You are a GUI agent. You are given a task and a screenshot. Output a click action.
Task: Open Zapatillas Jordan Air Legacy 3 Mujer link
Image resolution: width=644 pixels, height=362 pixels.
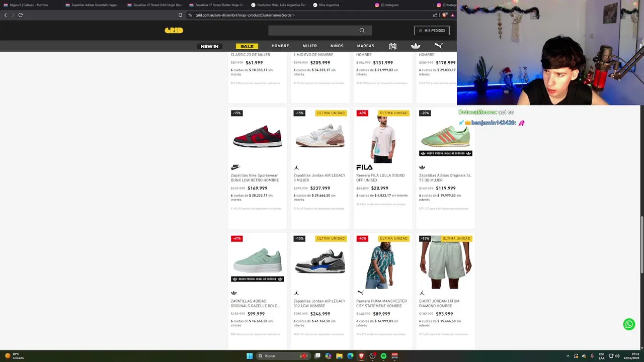pyautogui.click(x=319, y=178)
